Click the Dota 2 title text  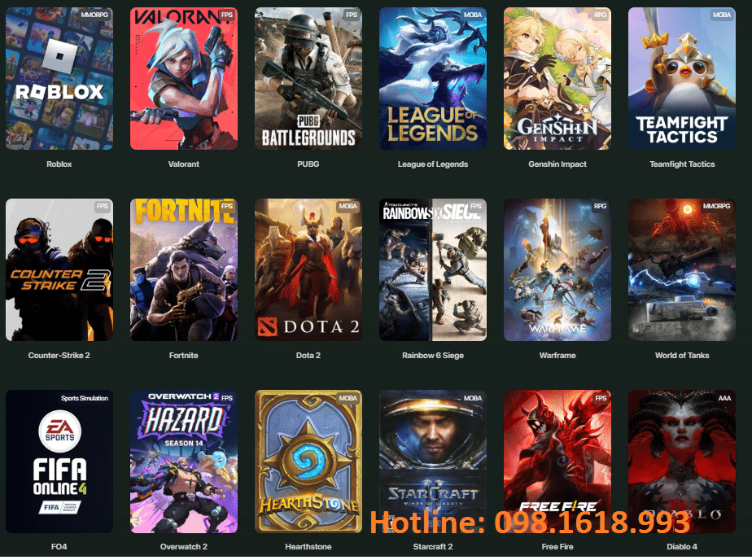pyautogui.click(x=308, y=355)
